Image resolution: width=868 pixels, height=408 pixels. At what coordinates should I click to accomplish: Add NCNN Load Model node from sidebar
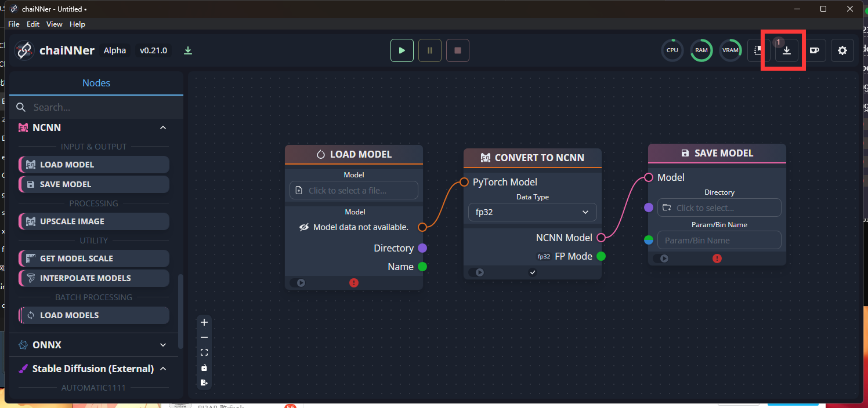click(x=94, y=165)
